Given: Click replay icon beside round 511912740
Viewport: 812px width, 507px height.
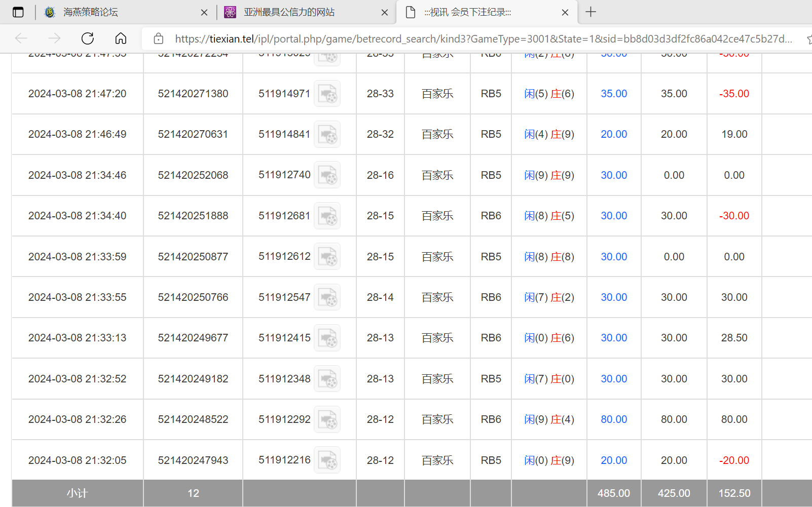Looking at the screenshot, I should [327, 175].
